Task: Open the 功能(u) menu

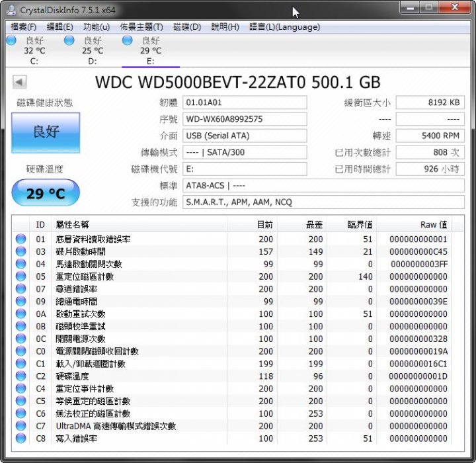Action: point(97,27)
